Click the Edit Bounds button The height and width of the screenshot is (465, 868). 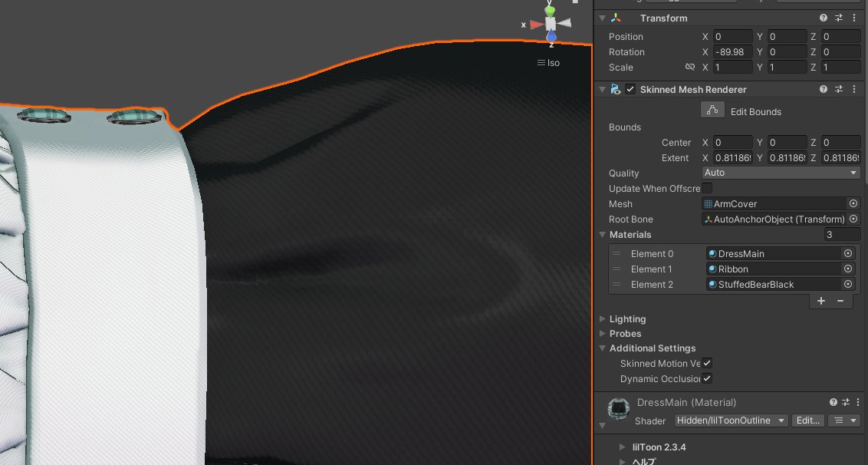point(712,110)
